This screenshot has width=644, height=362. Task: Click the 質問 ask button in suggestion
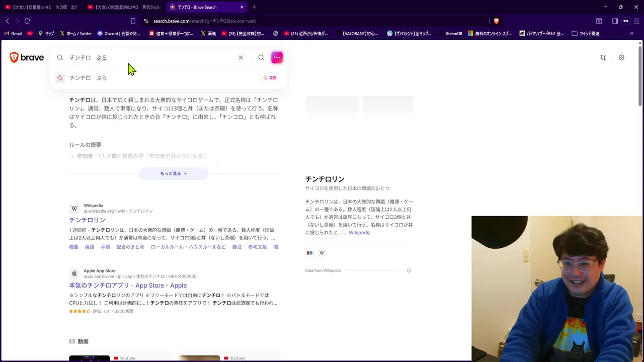pyautogui.click(x=270, y=78)
